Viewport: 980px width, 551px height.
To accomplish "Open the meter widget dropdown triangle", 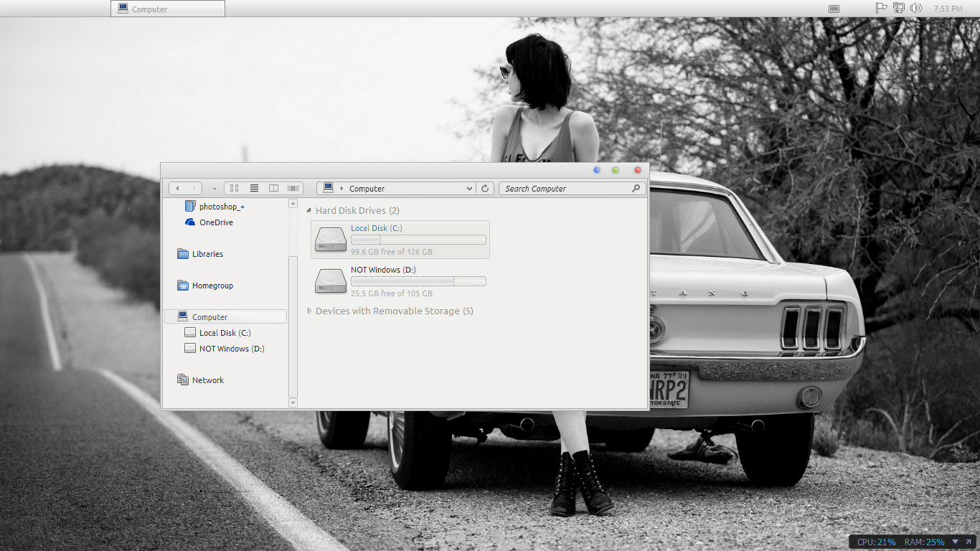I will (956, 542).
